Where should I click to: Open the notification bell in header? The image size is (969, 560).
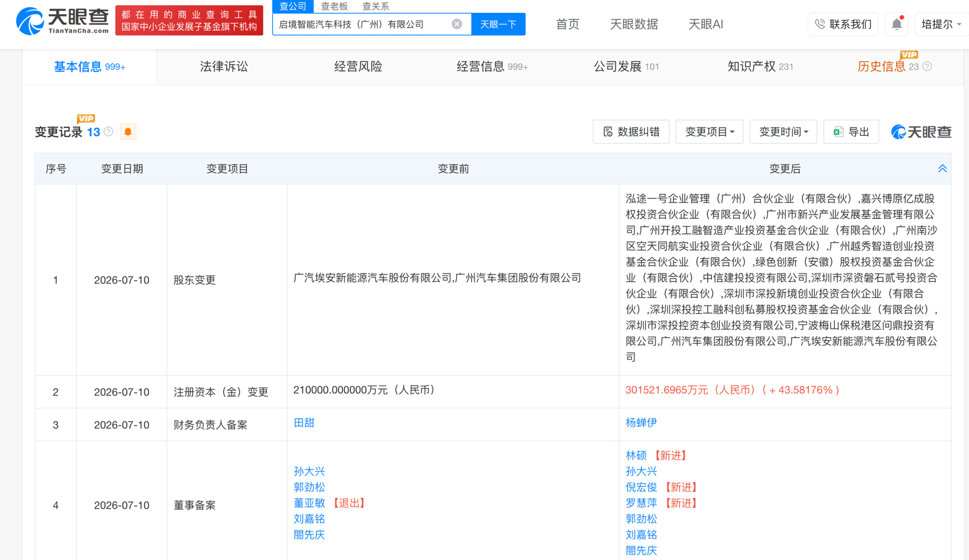[896, 24]
